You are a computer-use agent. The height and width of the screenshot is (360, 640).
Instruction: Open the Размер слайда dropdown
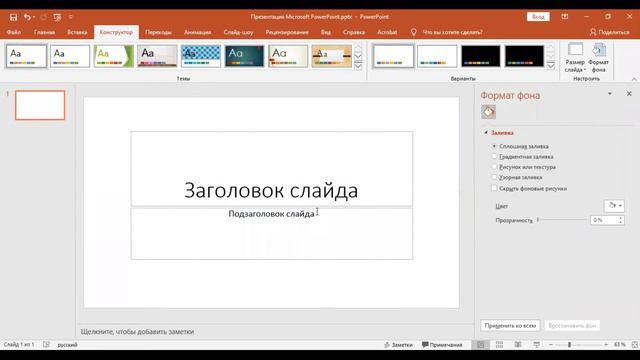click(x=575, y=58)
